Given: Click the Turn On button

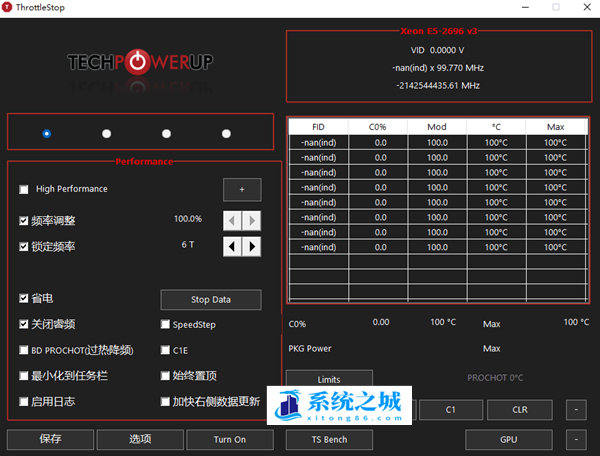Looking at the screenshot, I should click(230, 440).
